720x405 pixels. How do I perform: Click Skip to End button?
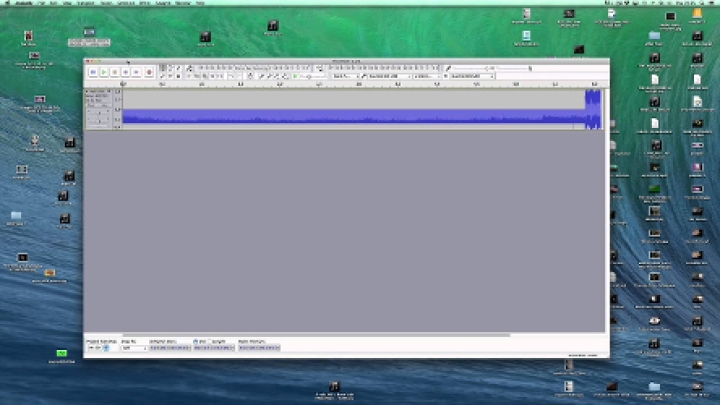click(x=136, y=72)
